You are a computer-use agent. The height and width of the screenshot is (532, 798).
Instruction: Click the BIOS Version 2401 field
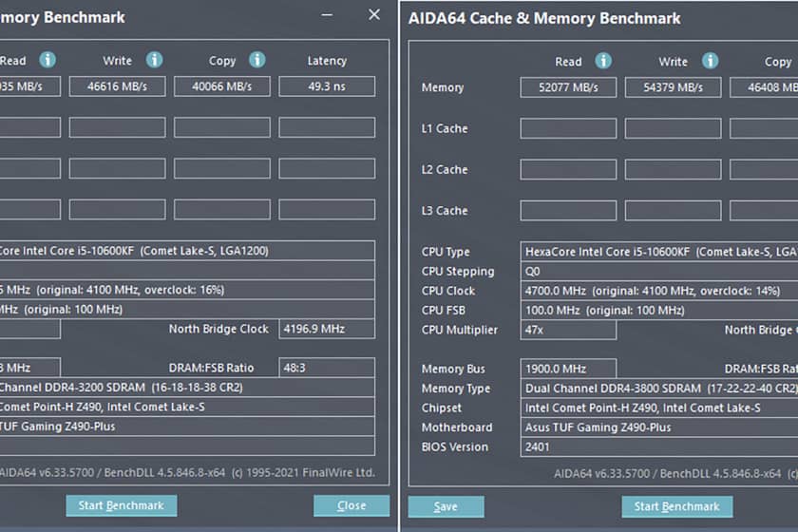pos(568,446)
